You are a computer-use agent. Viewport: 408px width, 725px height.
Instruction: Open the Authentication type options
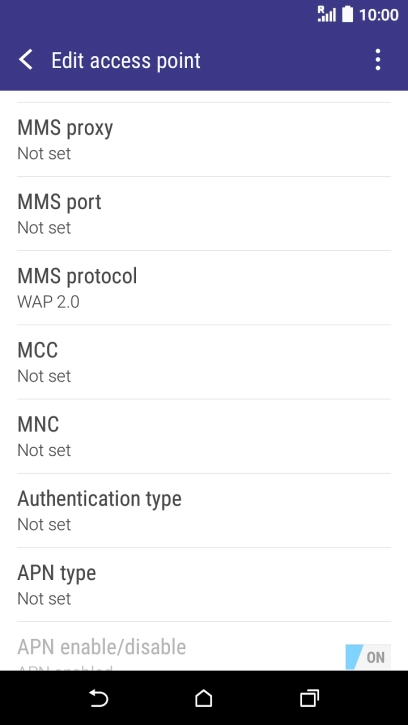pyautogui.click(x=204, y=510)
